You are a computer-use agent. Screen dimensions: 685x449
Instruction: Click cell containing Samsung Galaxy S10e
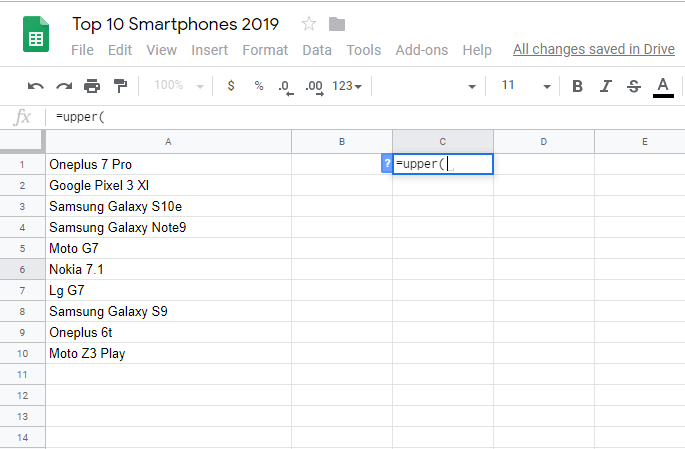click(x=168, y=206)
